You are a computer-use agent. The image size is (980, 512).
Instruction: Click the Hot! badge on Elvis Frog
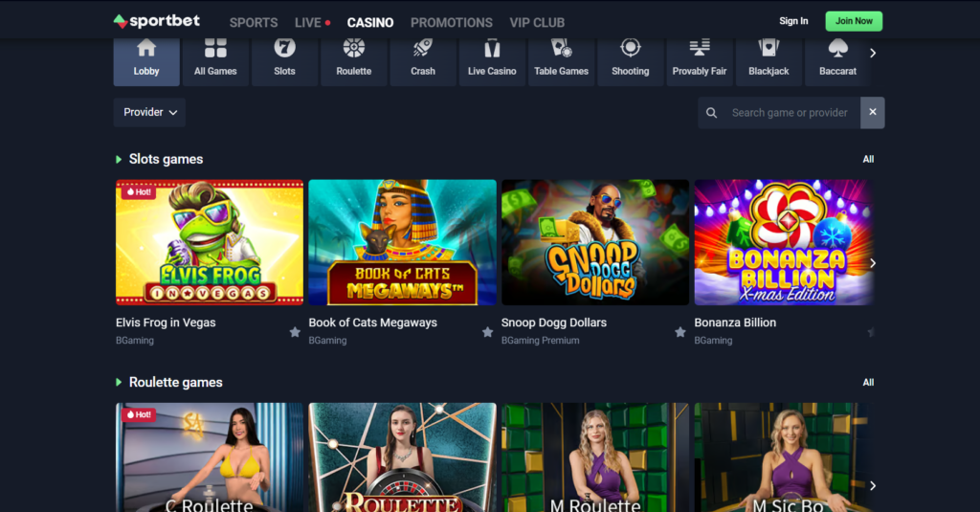pyautogui.click(x=139, y=192)
